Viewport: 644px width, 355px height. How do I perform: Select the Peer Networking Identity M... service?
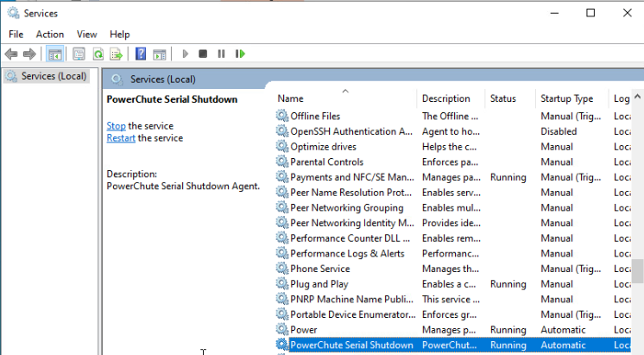352,223
